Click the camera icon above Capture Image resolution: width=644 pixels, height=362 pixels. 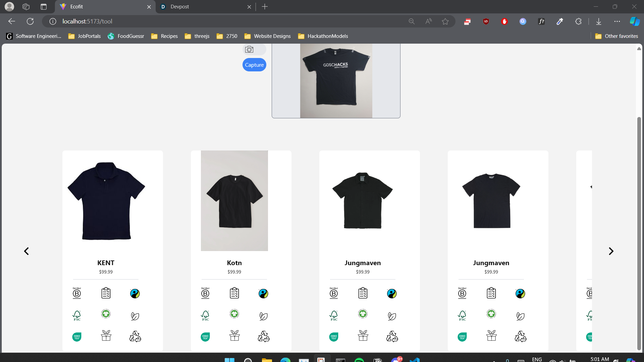pos(249,50)
